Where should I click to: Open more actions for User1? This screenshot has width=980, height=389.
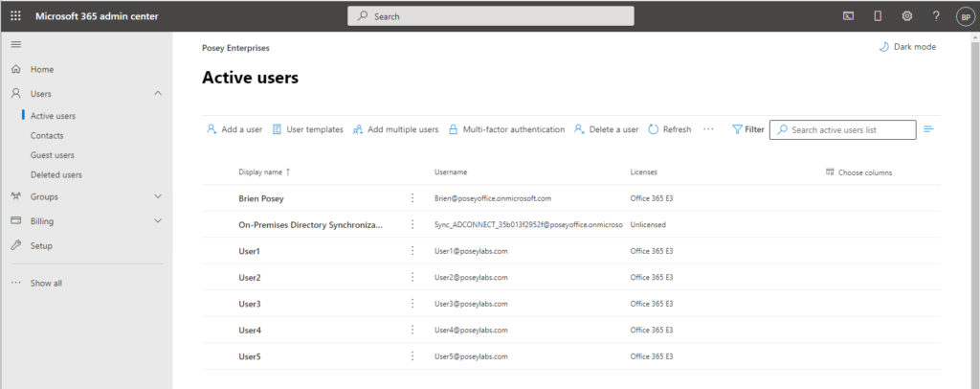tap(412, 250)
